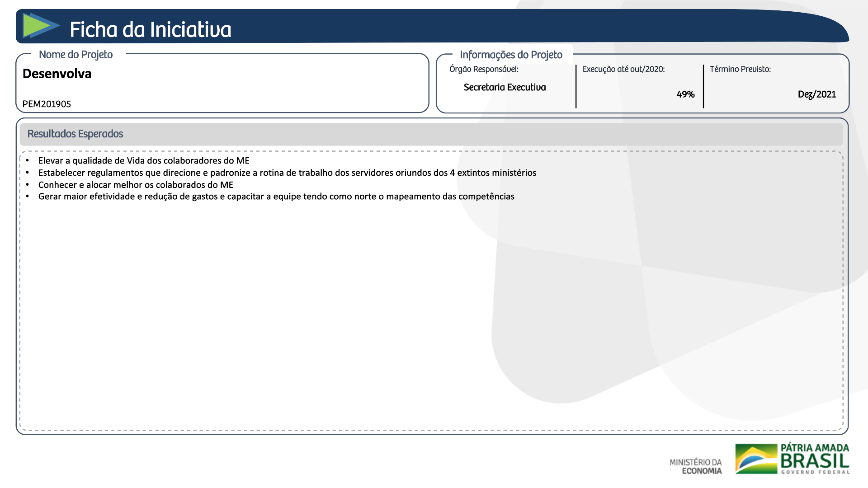
Task: Click the green play arrow icon
Action: pyautogui.click(x=40, y=25)
